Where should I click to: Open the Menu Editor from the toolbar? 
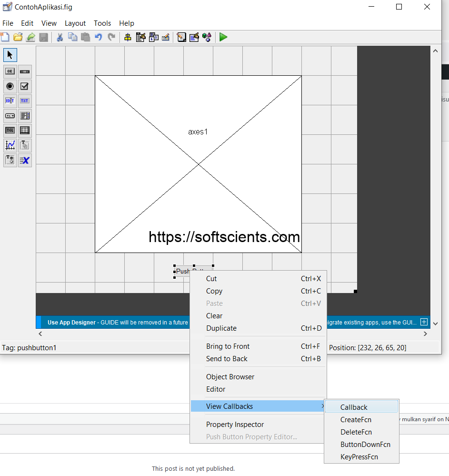[x=140, y=37]
